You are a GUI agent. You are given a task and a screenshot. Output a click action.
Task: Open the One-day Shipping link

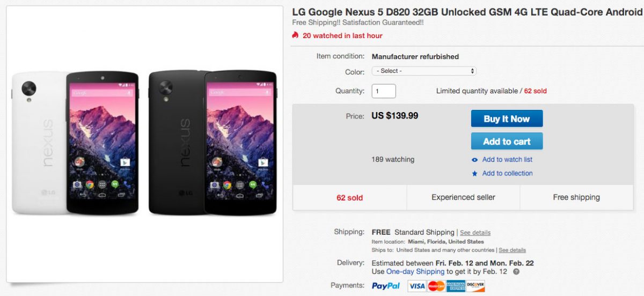pyautogui.click(x=415, y=271)
